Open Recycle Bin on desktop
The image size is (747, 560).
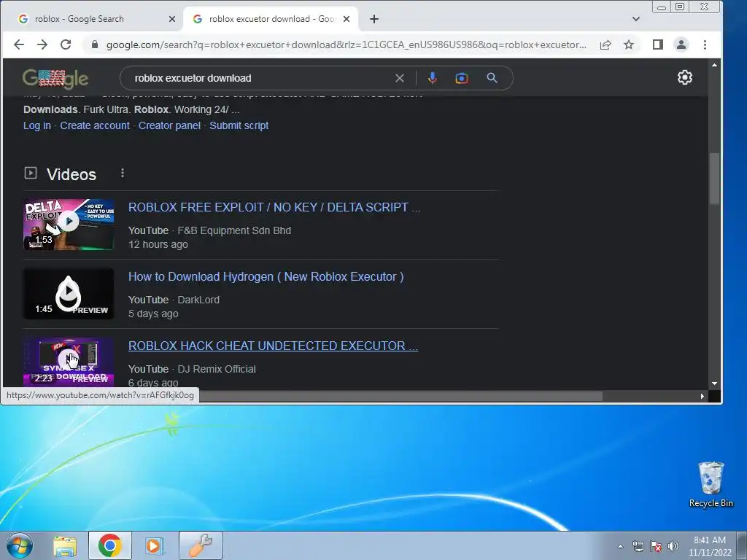coord(711,485)
